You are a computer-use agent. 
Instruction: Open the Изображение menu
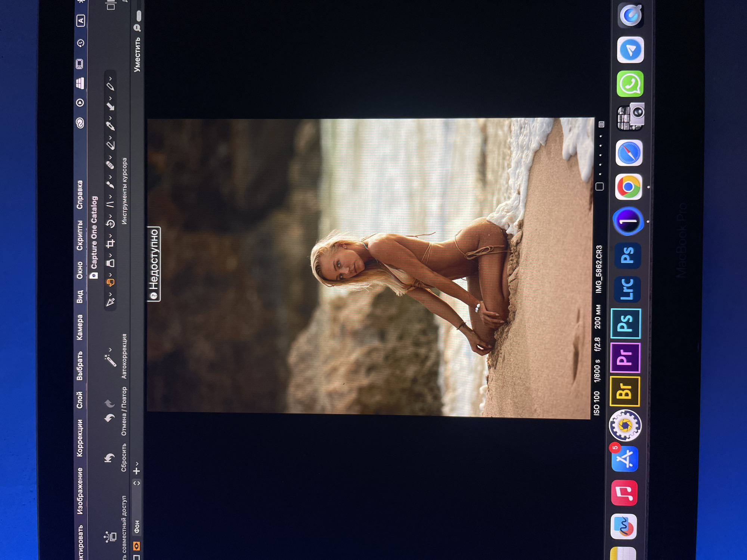(80, 491)
